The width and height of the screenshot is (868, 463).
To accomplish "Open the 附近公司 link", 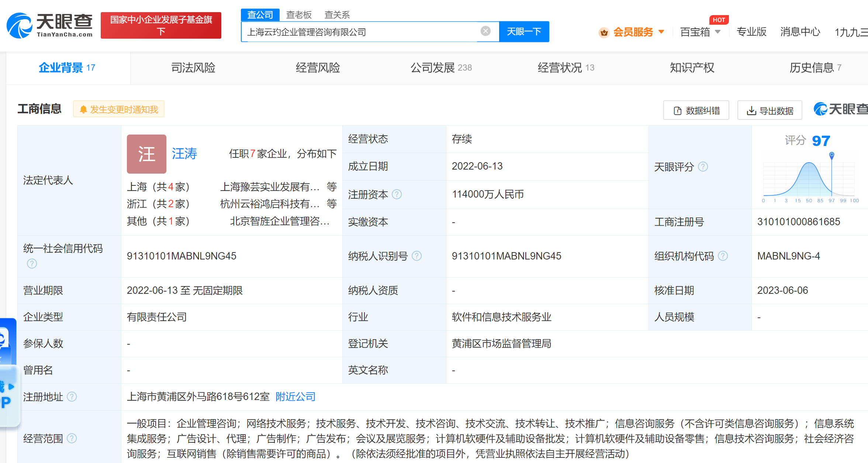I will coord(295,397).
